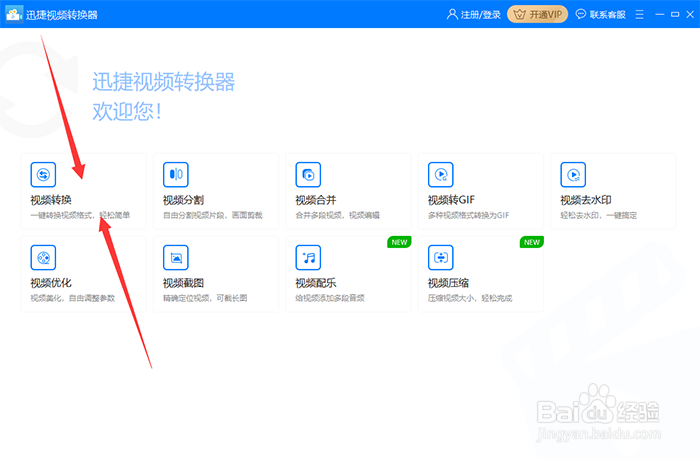Image resolution: width=700 pixels, height=459 pixels.
Task: Select the 视频去水印 title text
Action: point(586,200)
